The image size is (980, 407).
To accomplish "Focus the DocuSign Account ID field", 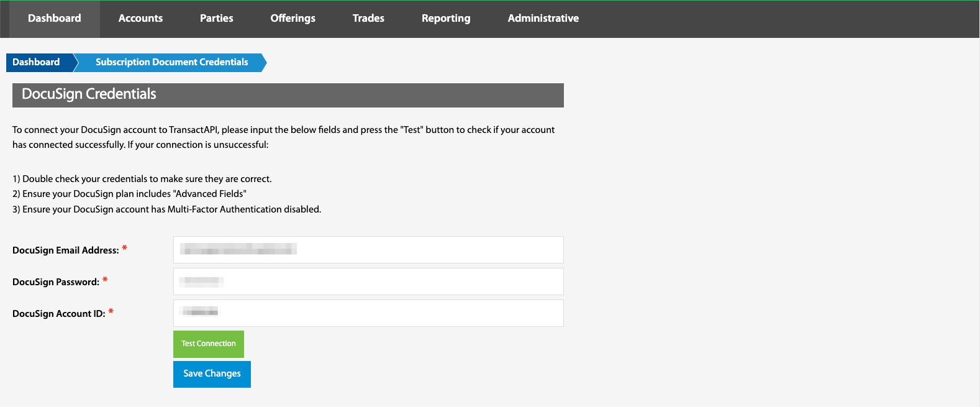I will point(368,313).
